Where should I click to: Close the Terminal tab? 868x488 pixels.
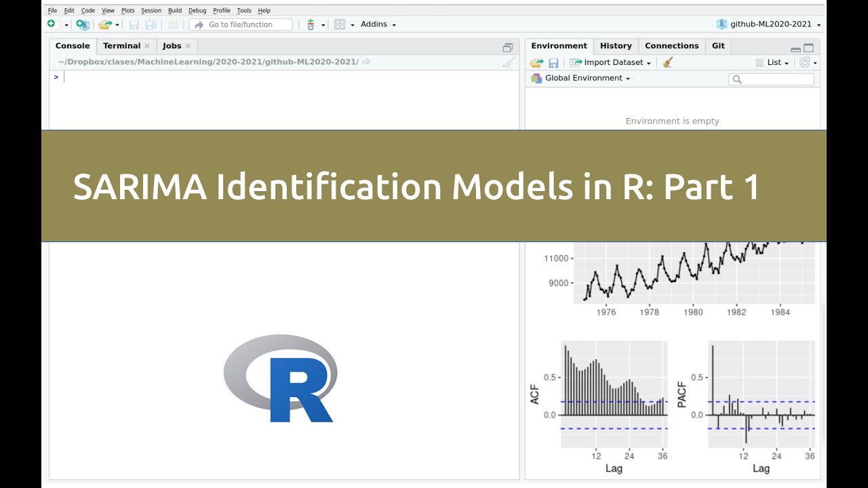[x=146, y=46]
